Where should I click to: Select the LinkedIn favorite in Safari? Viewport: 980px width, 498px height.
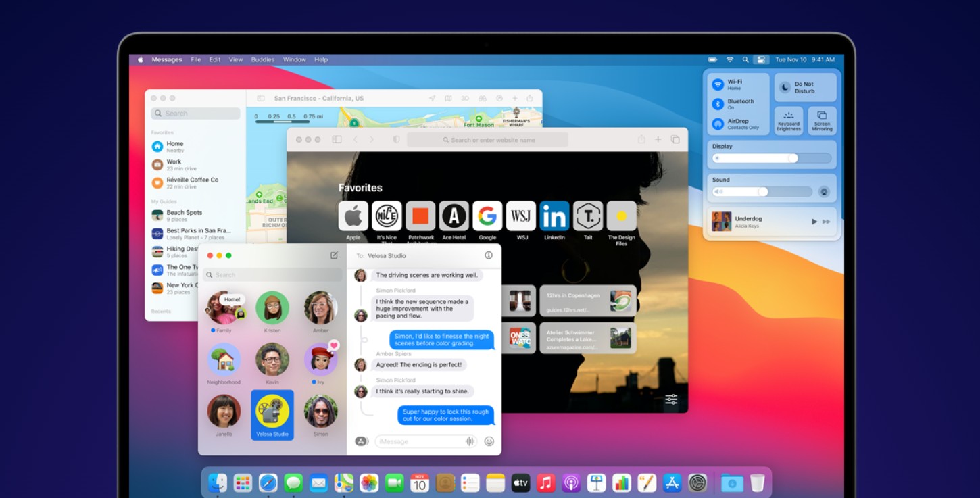coord(554,216)
